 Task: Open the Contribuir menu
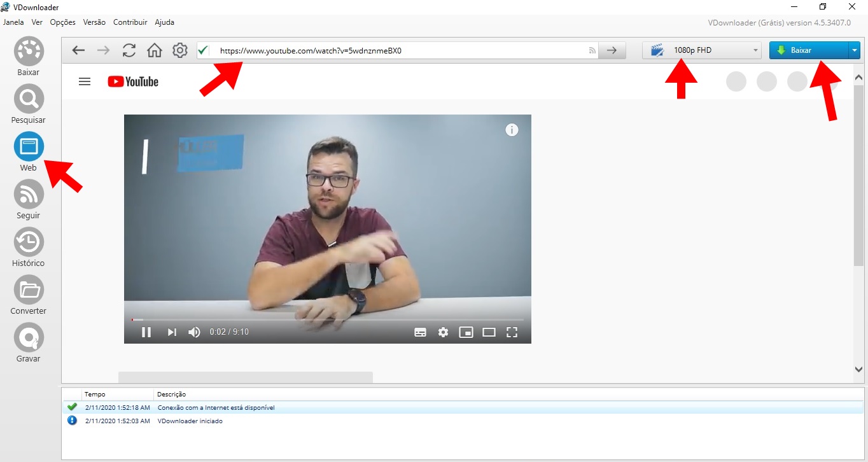point(130,22)
